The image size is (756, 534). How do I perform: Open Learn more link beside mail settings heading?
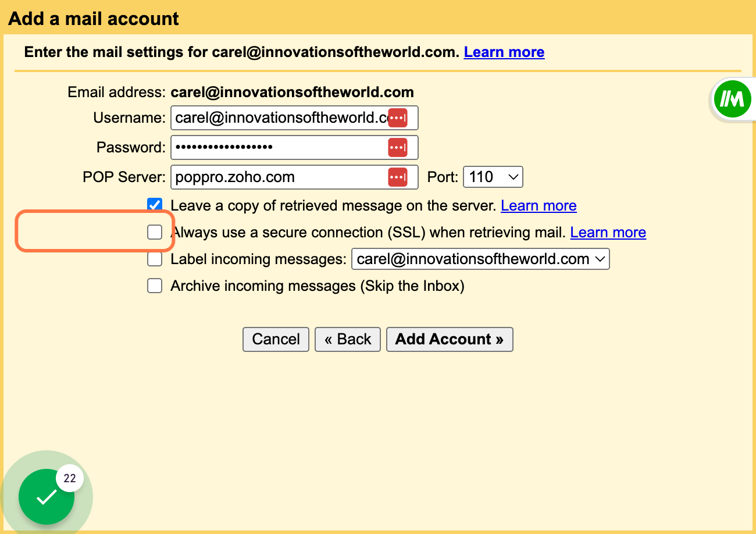tap(504, 52)
